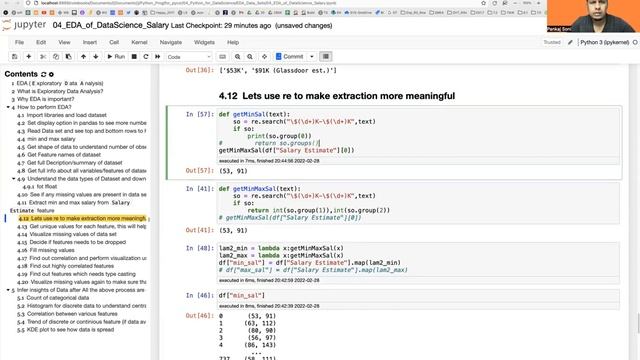Paste cells below icon

pos(69,57)
